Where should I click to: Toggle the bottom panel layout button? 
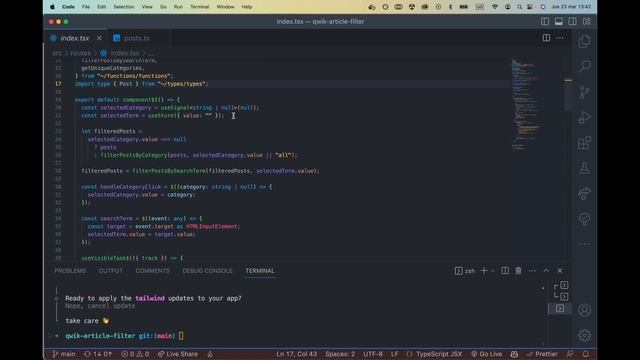click(559, 21)
